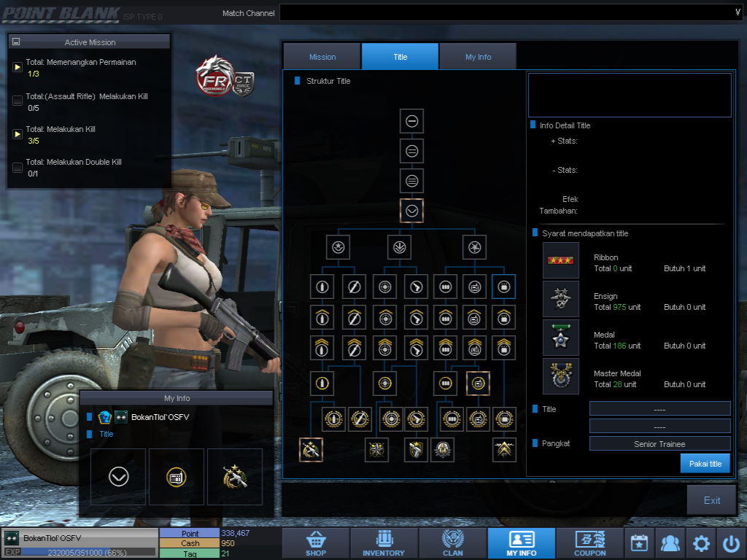Click the equipped gun emblem title slot
This screenshot has width=747, height=560.
[235, 477]
